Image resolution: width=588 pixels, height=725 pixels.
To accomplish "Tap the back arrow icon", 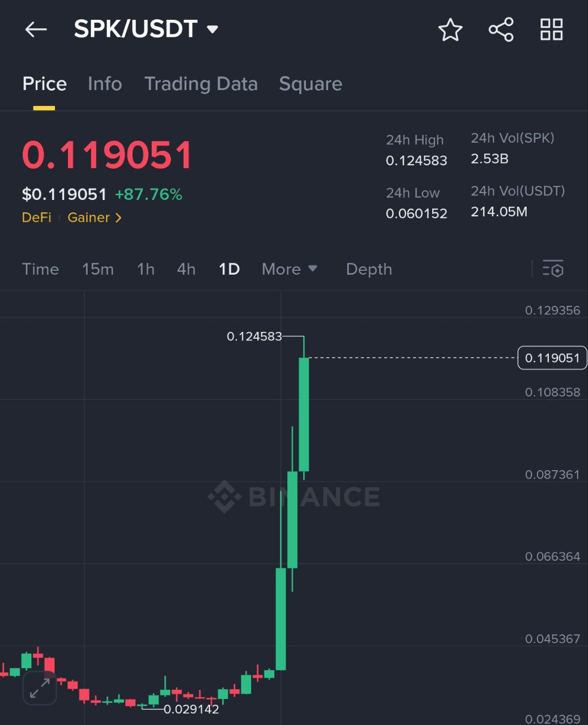I will click(x=36, y=29).
